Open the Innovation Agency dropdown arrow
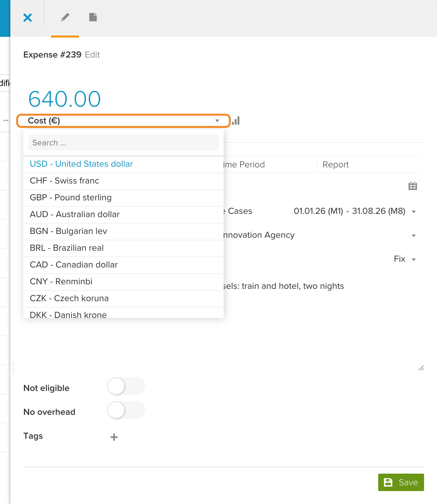This screenshot has width=437, height=504. pos(414,236)
